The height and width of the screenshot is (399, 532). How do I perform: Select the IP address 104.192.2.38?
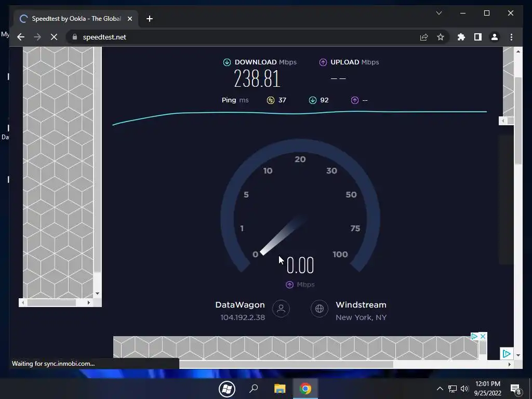[x=243, y=317]
